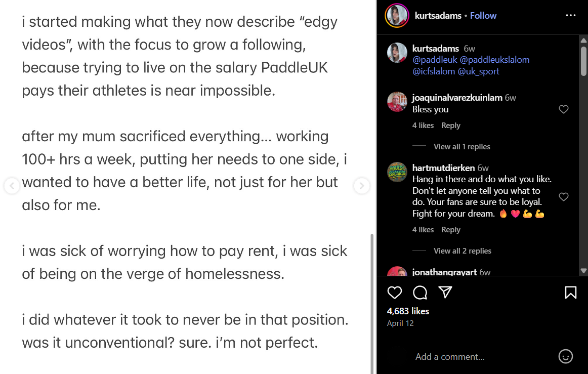Open the @paddleuk mention link
588x374 pixels.
pyautogui.click(x=435, y=60)
